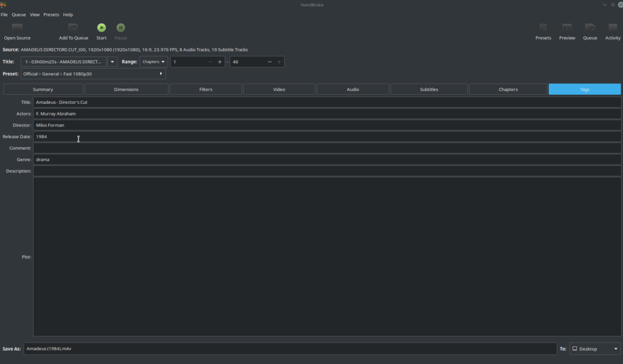This screenshot has height=364, width=623.
Task: Click the Source info text AMADEUS DIRECTORS CUT_t00
Action: tap(134, 50)
